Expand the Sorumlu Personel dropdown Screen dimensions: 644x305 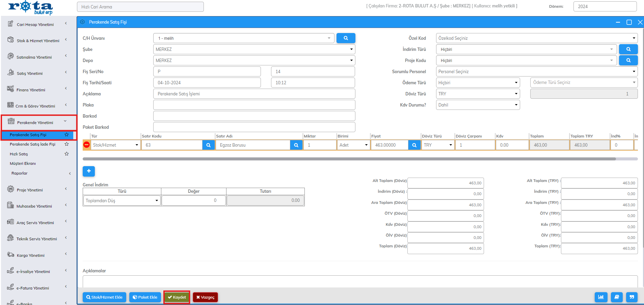coord(536,71)
